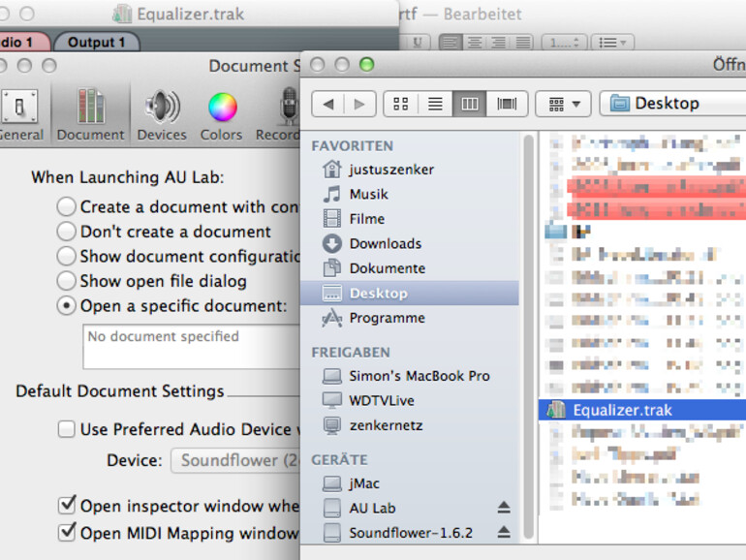
Task: Select Create a document radio button
Action: pyautogui.click(x=66, y=207)
